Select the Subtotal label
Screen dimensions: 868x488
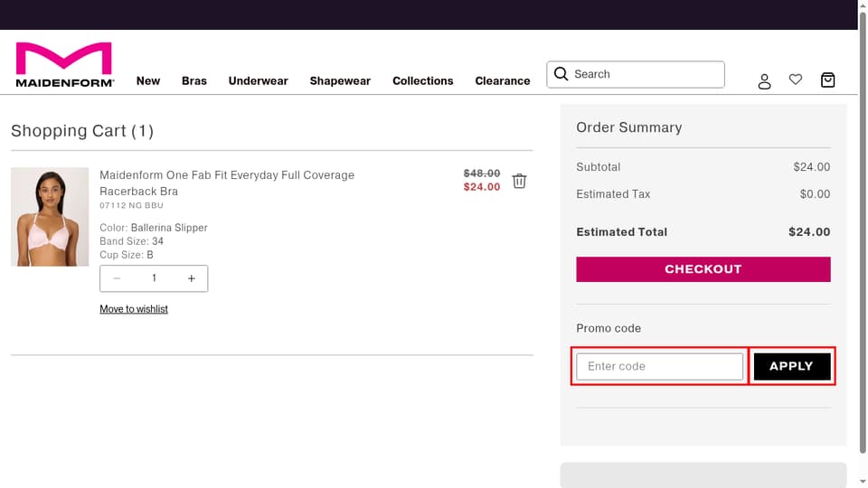point(598,167)
